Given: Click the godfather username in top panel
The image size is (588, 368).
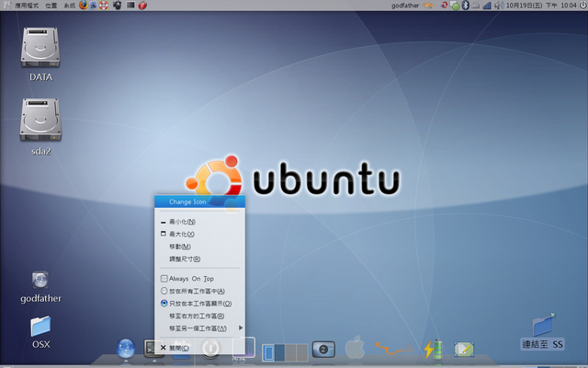Looking at the screenshot, I should tap(405, 6).
